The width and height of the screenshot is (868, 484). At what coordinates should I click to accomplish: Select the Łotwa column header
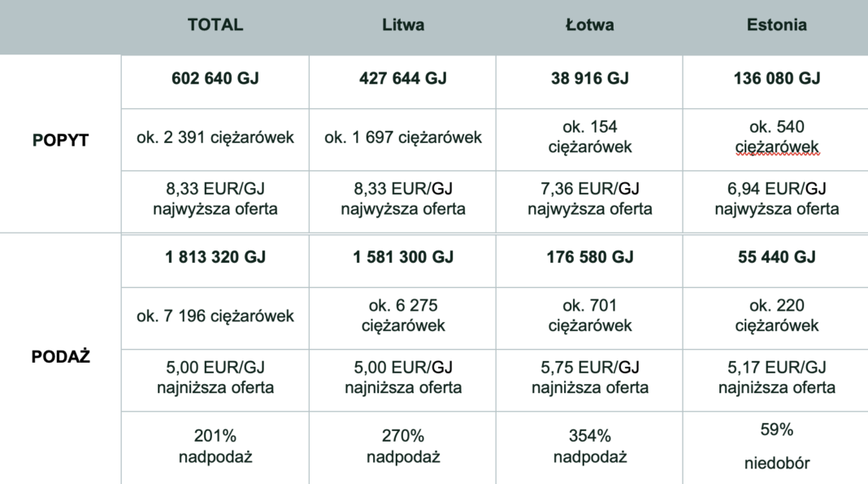coord(589,25)
